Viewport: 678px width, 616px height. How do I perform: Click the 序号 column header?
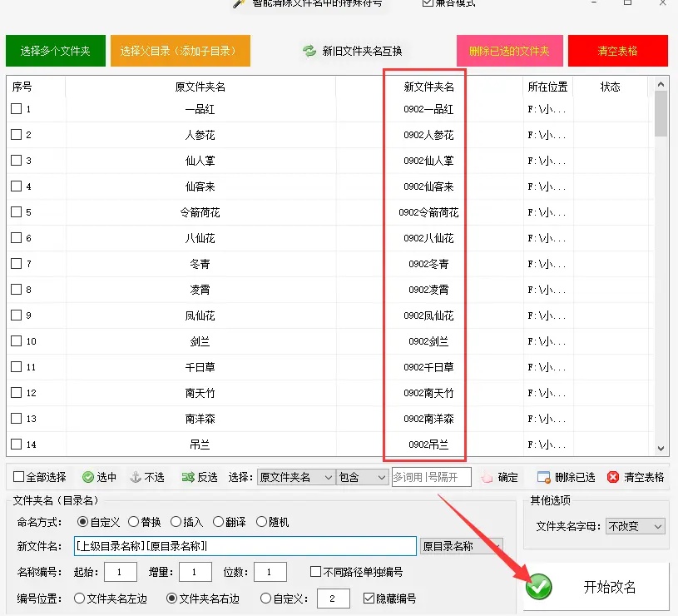pyautogui.click(x=36, y=87)
